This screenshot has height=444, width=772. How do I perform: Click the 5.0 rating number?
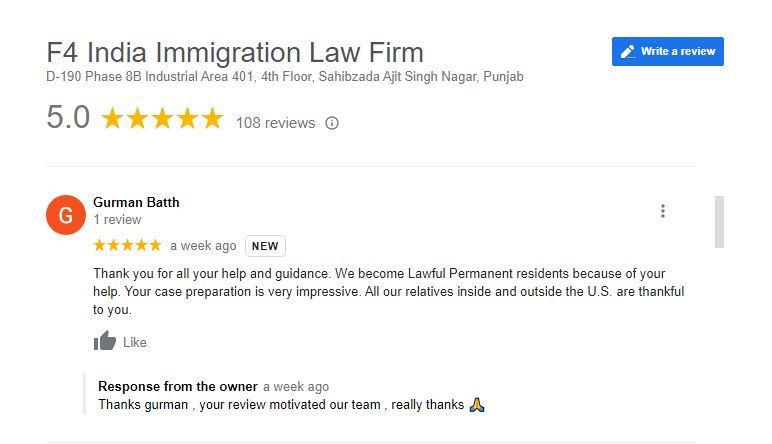click(68, 118)
